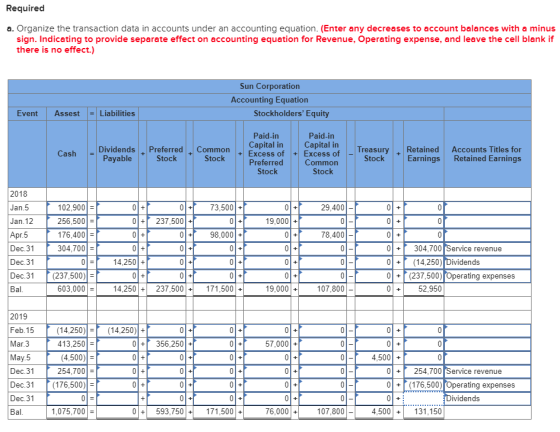Screen dimensions: 560x432
Task: Select the Feb.15 Retained Earnings zero cell
Action: 424,330
